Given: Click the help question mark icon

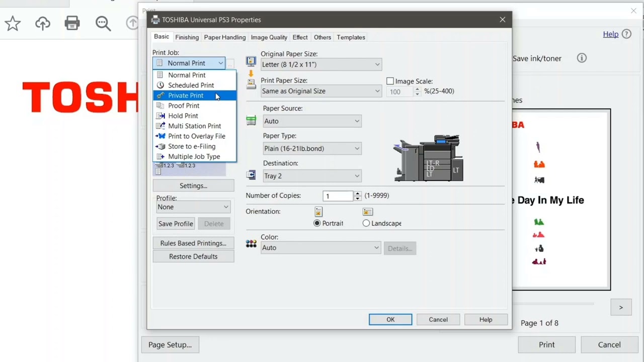Looking at the screenshot, I should click(626, 34).
